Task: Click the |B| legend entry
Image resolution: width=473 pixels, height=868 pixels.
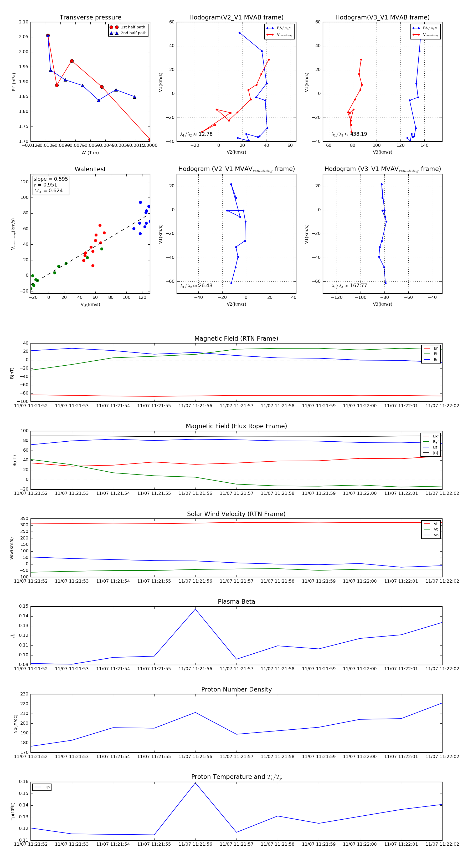Action: (431, 453)
